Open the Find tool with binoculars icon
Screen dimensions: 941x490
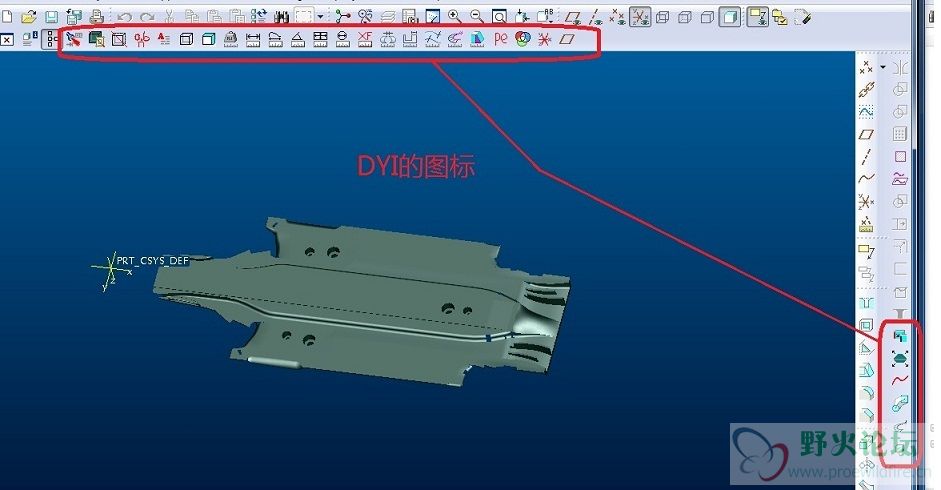[282, 17]
